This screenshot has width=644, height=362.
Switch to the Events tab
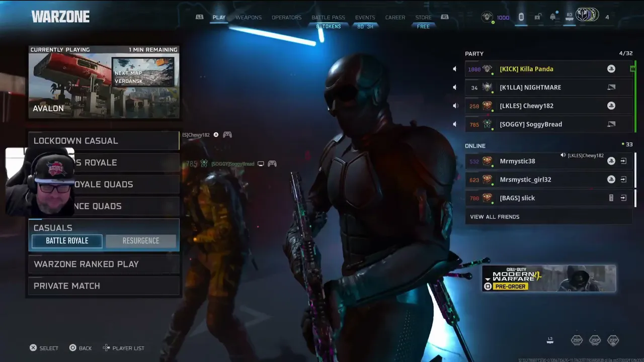pos(365,18)
